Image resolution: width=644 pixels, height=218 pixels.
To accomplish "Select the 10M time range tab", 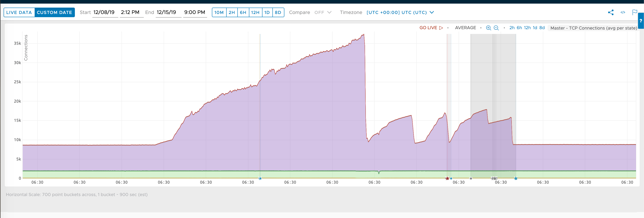I will click(x=219, y=12).
